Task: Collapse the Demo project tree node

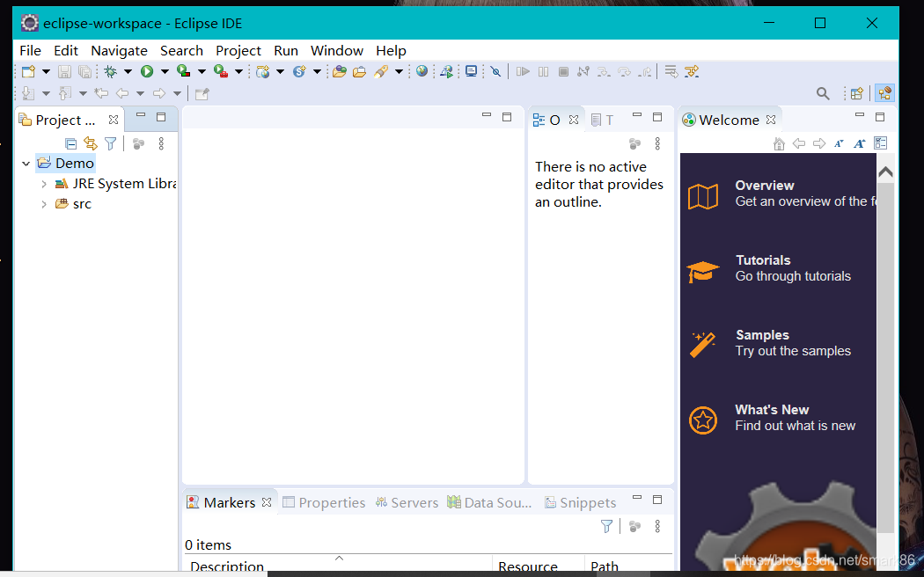Action: [26, 163]
